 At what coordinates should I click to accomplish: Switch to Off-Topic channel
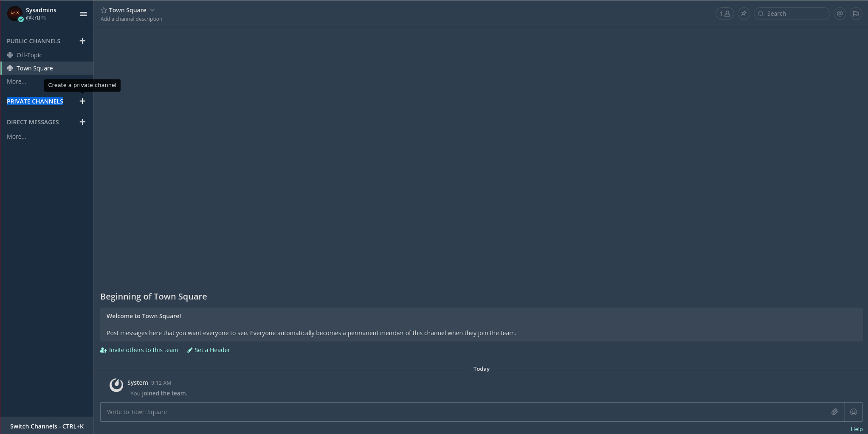coord(29,55)
